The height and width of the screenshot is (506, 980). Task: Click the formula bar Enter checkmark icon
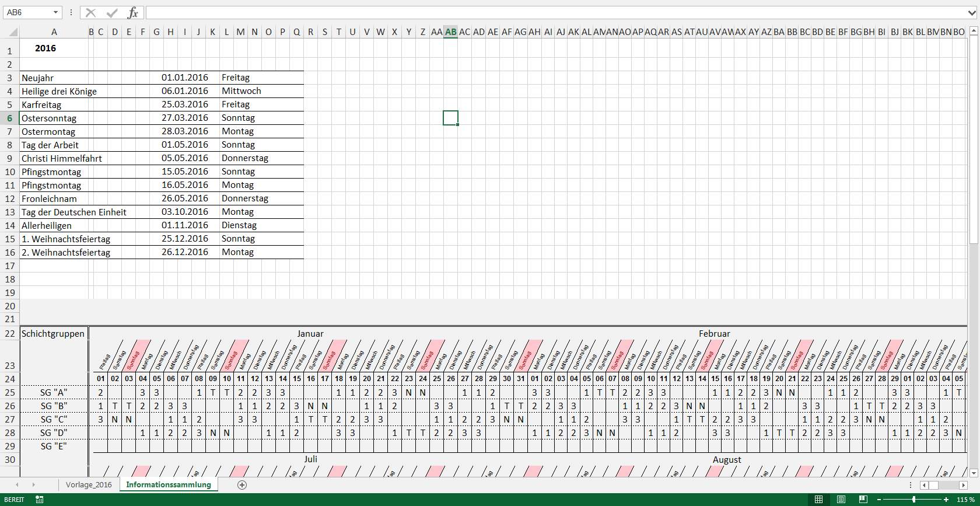(112, 12)
